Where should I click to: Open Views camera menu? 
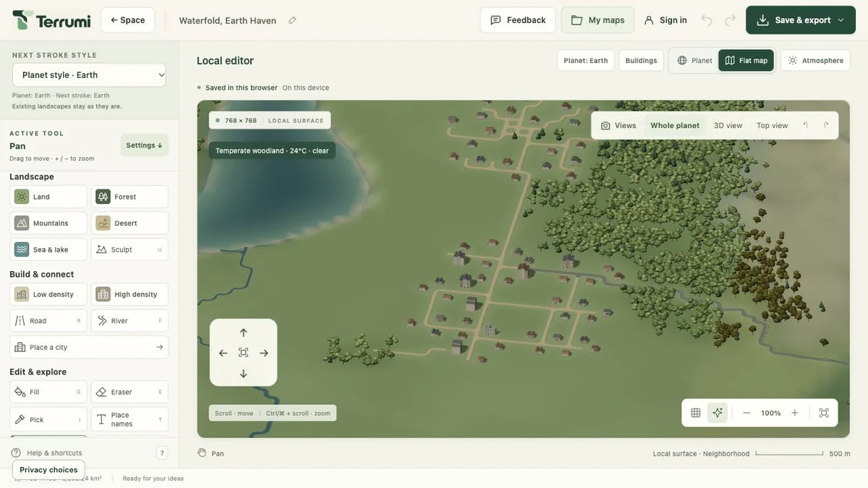[x=618, y=126]
